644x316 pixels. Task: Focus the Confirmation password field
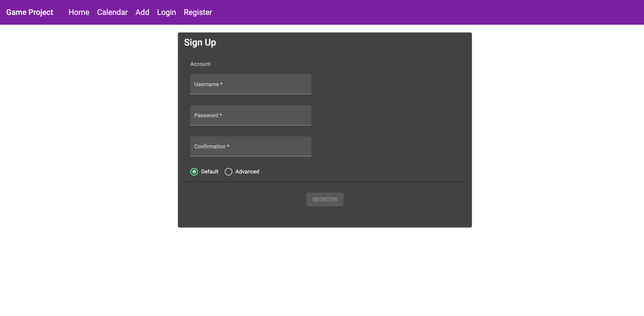coord(250,146)
